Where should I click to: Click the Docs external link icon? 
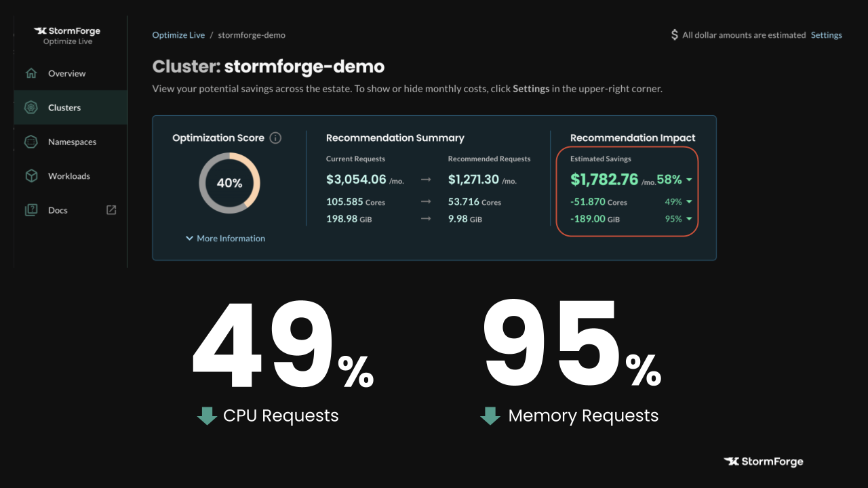pyautogui.click(x=112, y=210)
